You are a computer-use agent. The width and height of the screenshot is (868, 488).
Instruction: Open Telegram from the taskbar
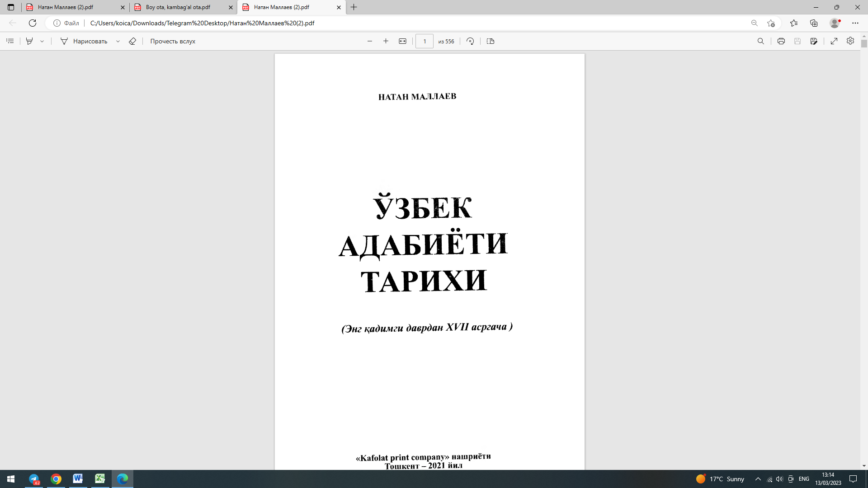(x=34, y=479)
